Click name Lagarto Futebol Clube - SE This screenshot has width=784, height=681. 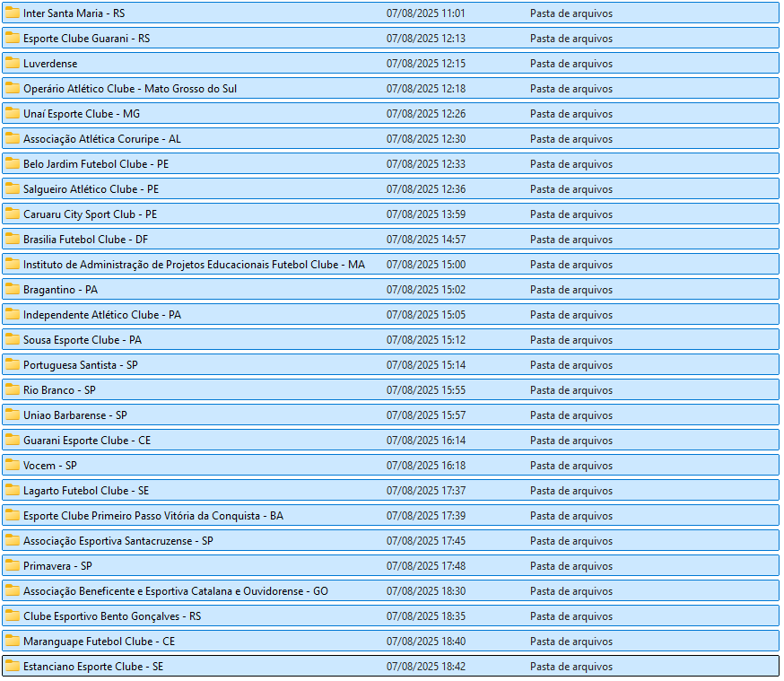(x=86, y=491)
